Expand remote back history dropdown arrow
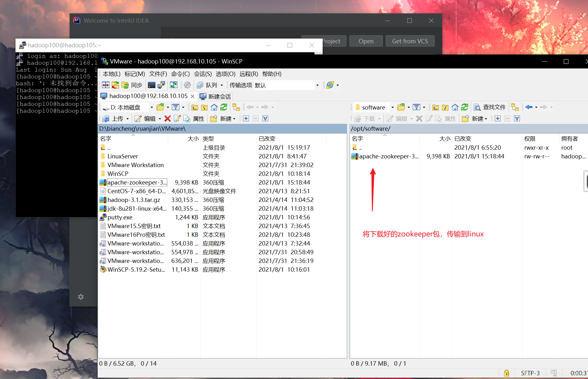The width and height of the screenshot is (588, 379). 536,107
